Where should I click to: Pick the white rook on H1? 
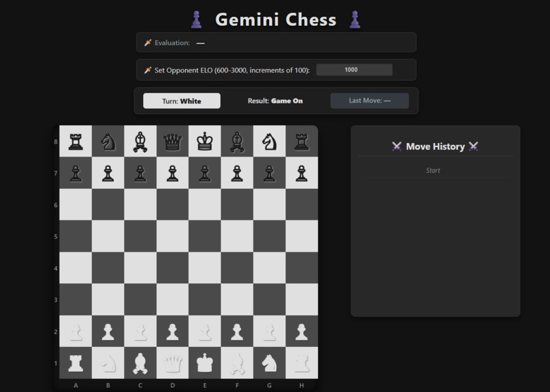[301, 363]
